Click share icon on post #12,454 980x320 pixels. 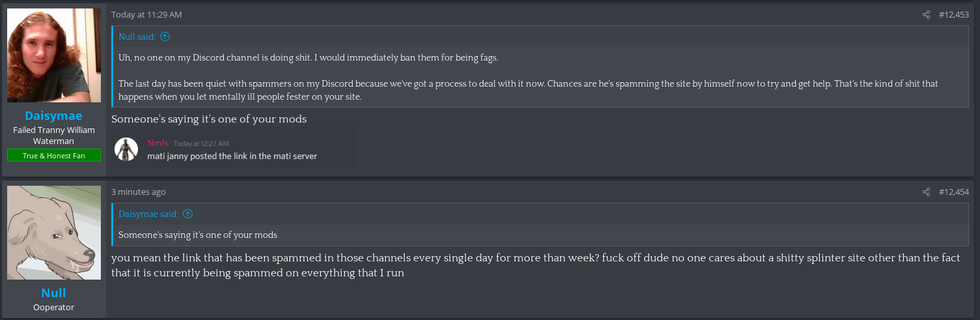point(926,192)
